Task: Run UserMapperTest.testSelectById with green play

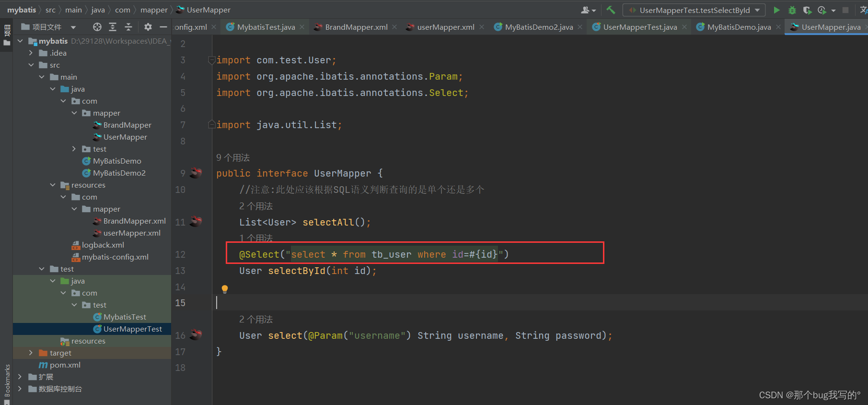Action: 776,10
